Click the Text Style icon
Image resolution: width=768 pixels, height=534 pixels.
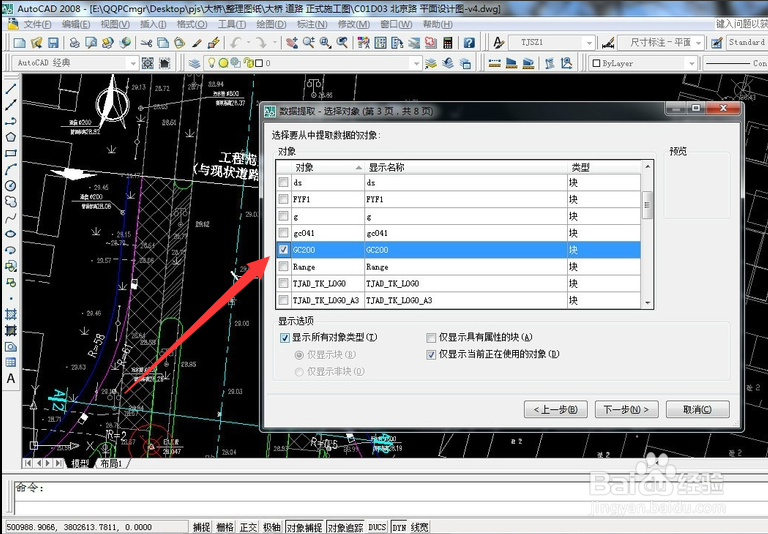coord(499,43)
